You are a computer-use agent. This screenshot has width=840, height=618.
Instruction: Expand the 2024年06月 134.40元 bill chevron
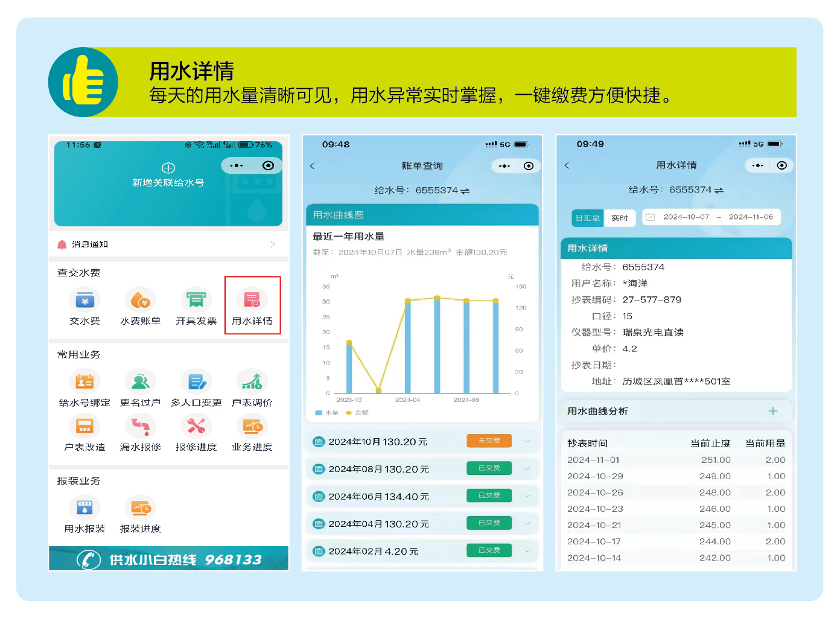click(527, 496)
